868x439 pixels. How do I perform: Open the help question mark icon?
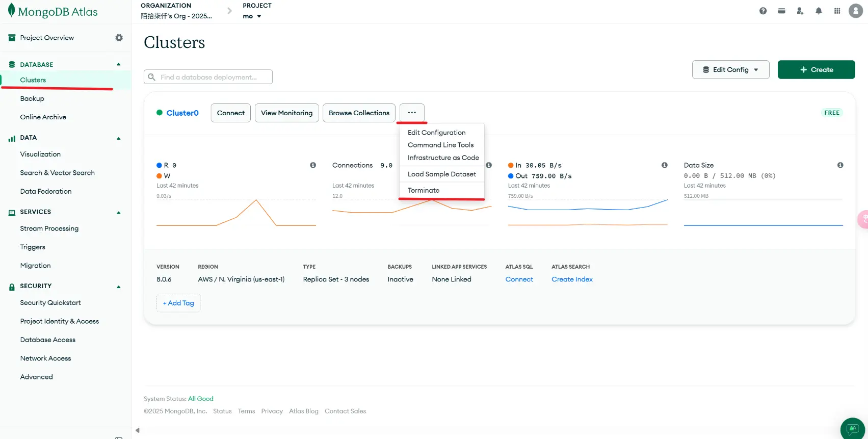(x=762, y=11)
